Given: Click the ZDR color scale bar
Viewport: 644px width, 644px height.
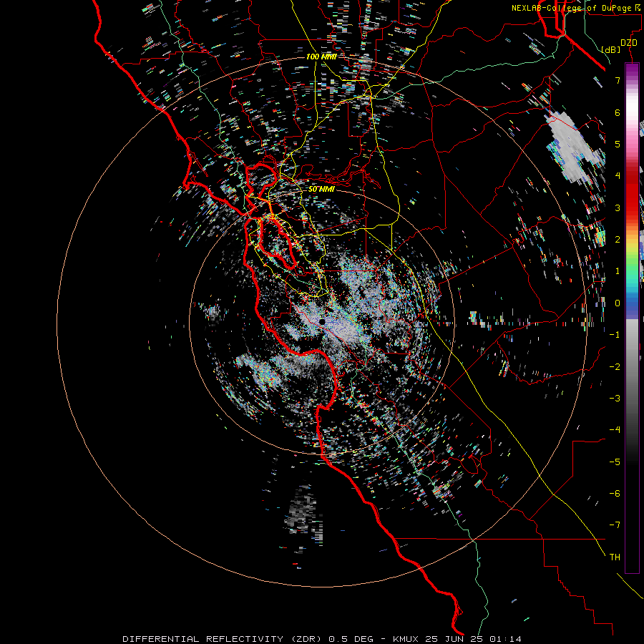Looking at the screenshot, I should point(632,318).
